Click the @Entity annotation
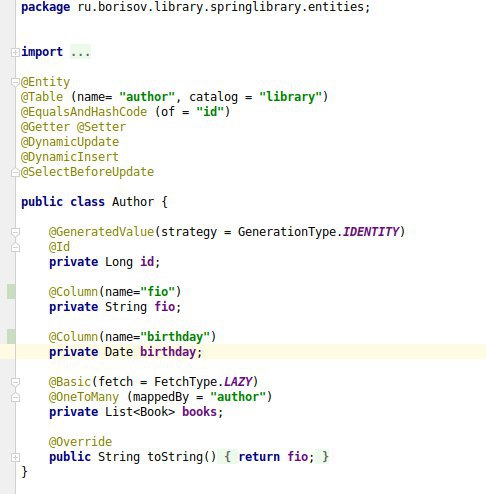The image size is (486, 494). click(x=45, y=82)
